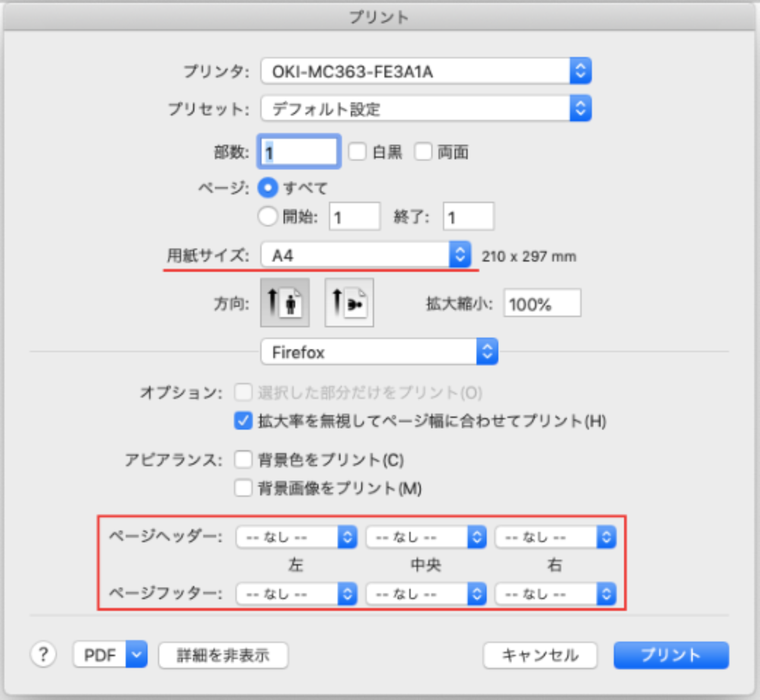Select landscape orientation icon
Viewport: 760px width, 700px height.
[x=349, y=302]
